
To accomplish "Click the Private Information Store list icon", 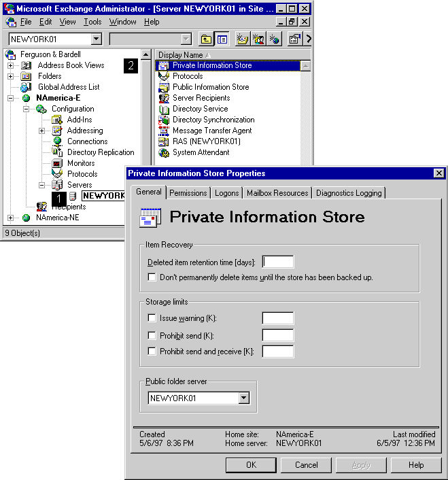I will pyautogui.click(x=164, y=65).
